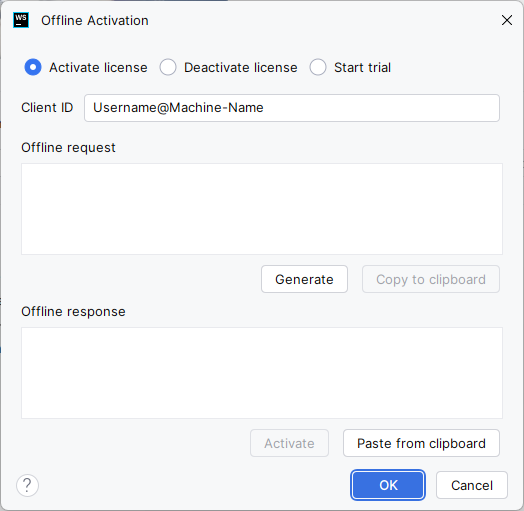Screen dimensions: 524x511
Task: Open the help question mark button
Action: click(x=27, y=485)
